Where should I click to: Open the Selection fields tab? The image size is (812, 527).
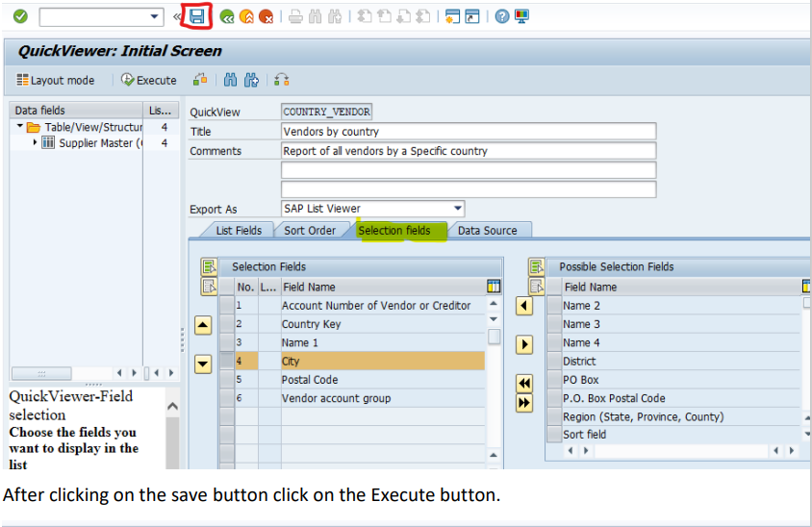click(x=394, y=231)
